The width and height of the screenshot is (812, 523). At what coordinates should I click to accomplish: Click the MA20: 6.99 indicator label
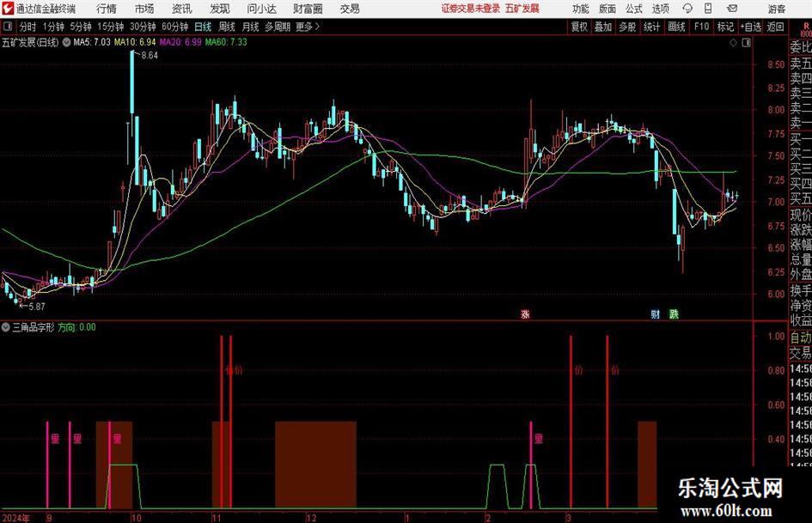[180, 42]
